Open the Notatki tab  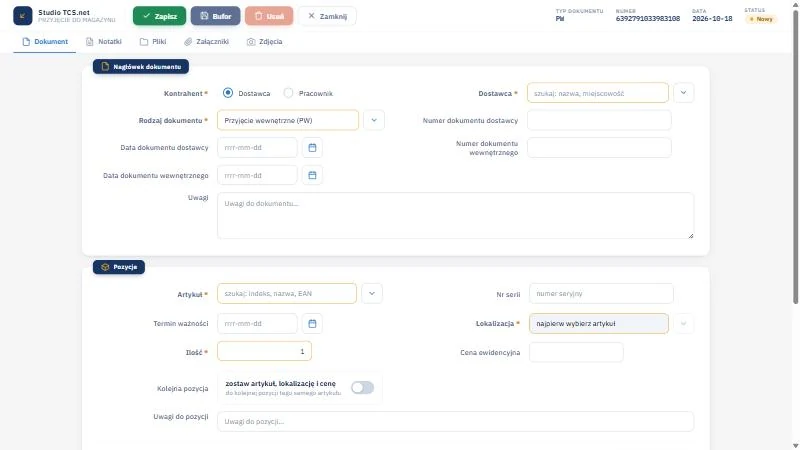point(104,42)
